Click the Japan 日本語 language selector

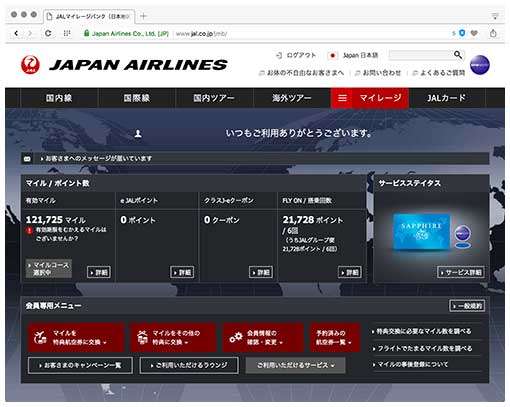(x=361, y=55)
